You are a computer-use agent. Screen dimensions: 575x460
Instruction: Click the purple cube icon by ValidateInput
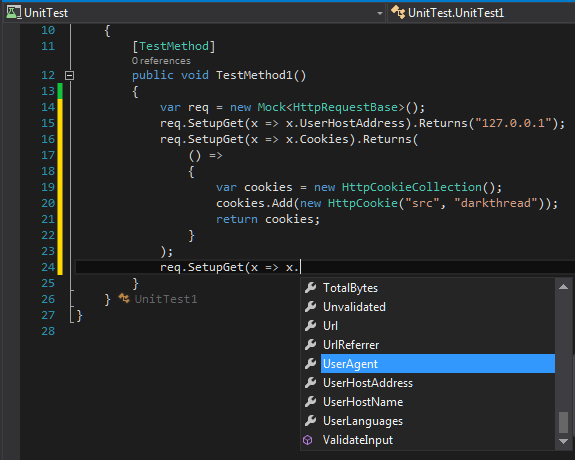(x=308, y=440)
